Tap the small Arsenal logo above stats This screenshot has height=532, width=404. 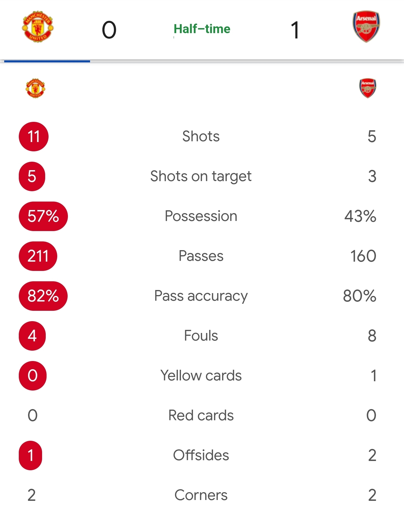tap(368, 88)
